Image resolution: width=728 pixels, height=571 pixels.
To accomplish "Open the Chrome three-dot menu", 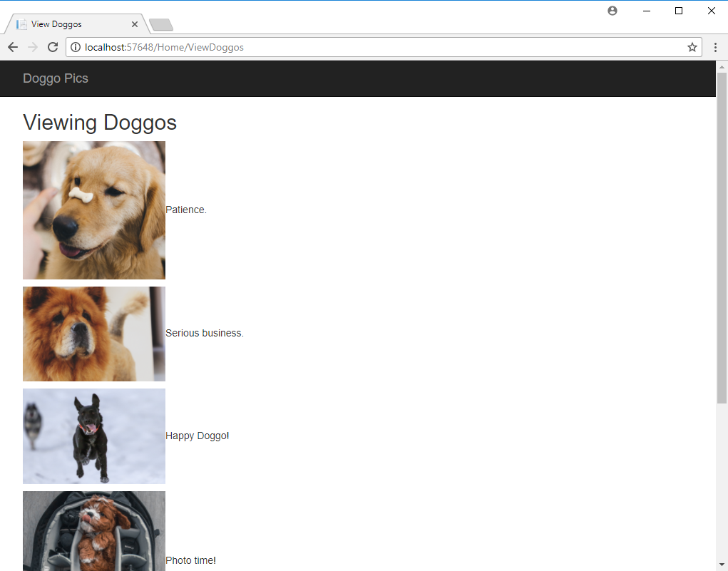I will coord(715,47).
